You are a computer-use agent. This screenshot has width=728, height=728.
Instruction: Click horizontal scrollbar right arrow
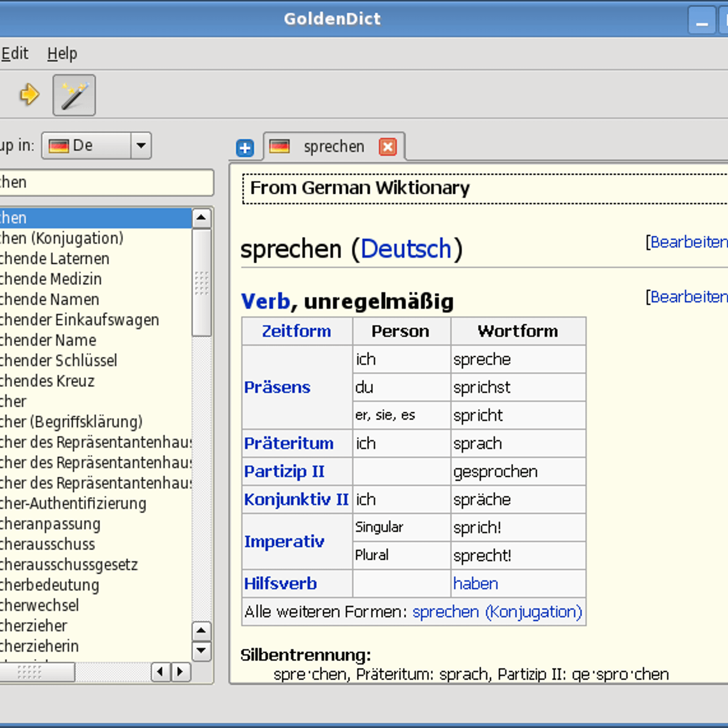(x=180, y=672)
